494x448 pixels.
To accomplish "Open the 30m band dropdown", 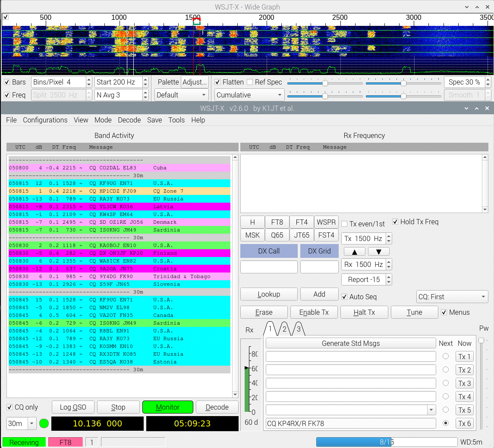I will tap(21, 423).
